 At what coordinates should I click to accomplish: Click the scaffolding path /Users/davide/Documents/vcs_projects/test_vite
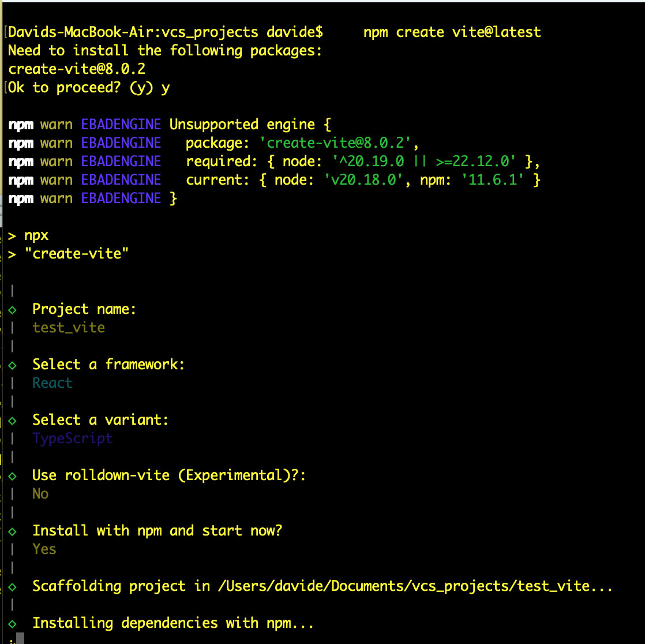click(x=404, y=586)
